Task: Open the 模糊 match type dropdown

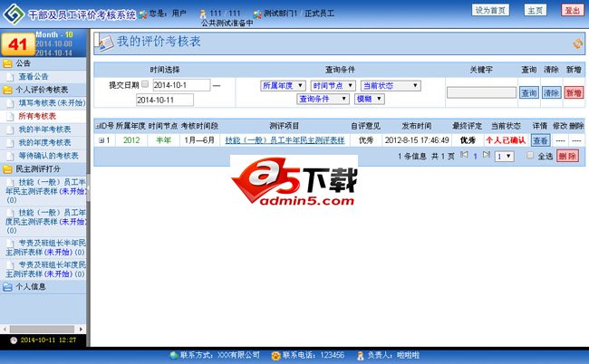Action: 369,99
